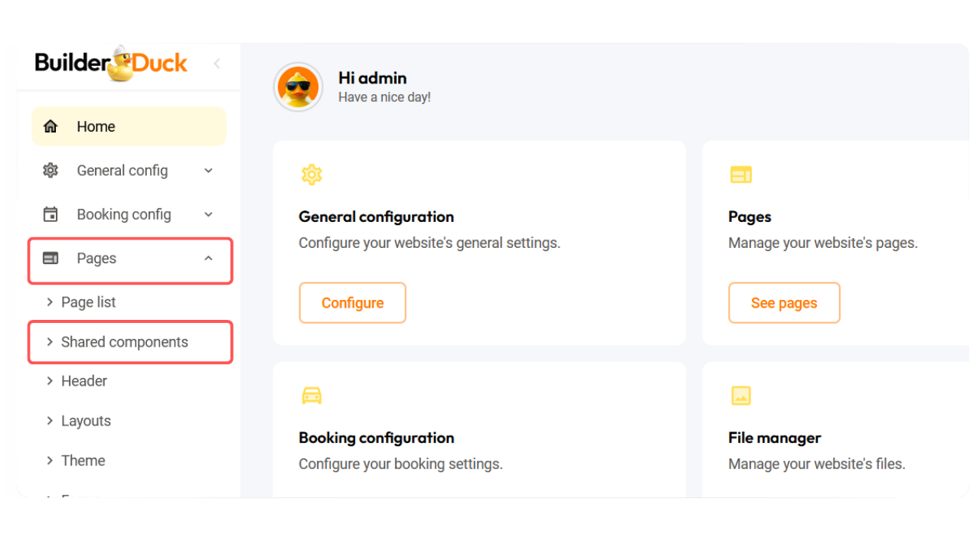
Task: Click the admin duck avatar
Action: tap(298, 87)
